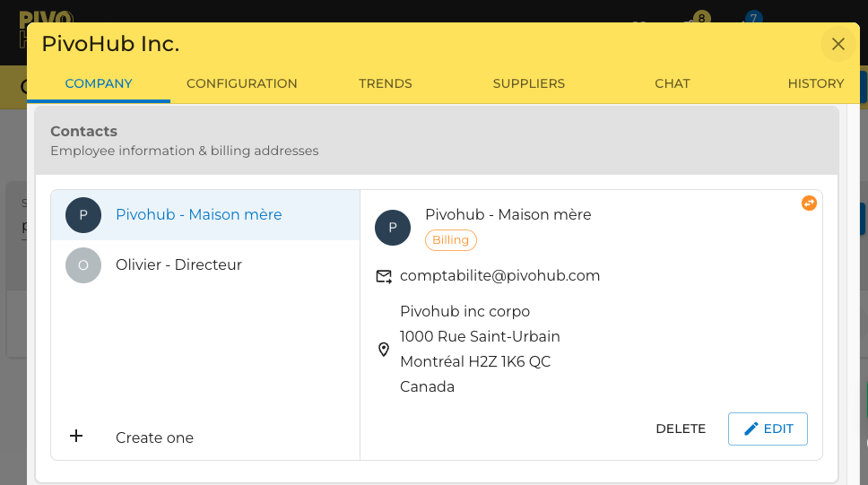This screenshot has width=868, height=485.
Task: Click the gray O avatar for Olivier
Action: [x=83, y=265]
